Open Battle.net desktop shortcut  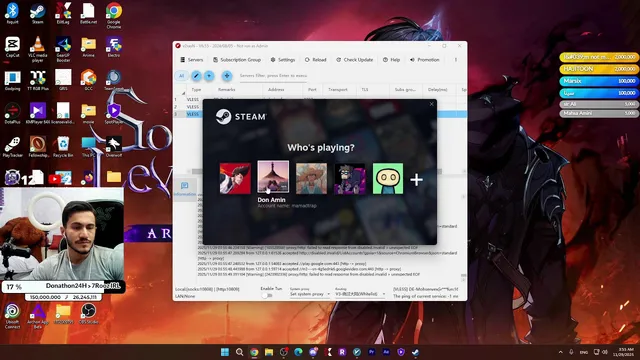click(x=88, y=13)
